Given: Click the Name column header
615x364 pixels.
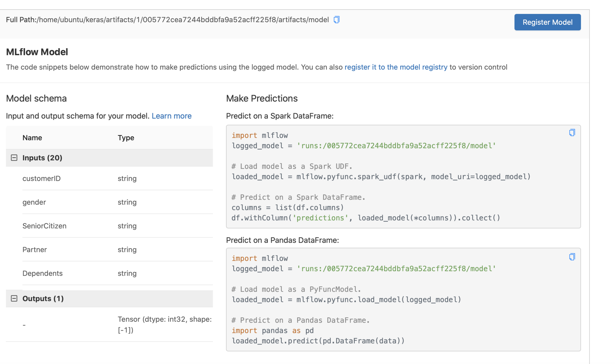Looking at the screenshot, I should pos(32,138).
